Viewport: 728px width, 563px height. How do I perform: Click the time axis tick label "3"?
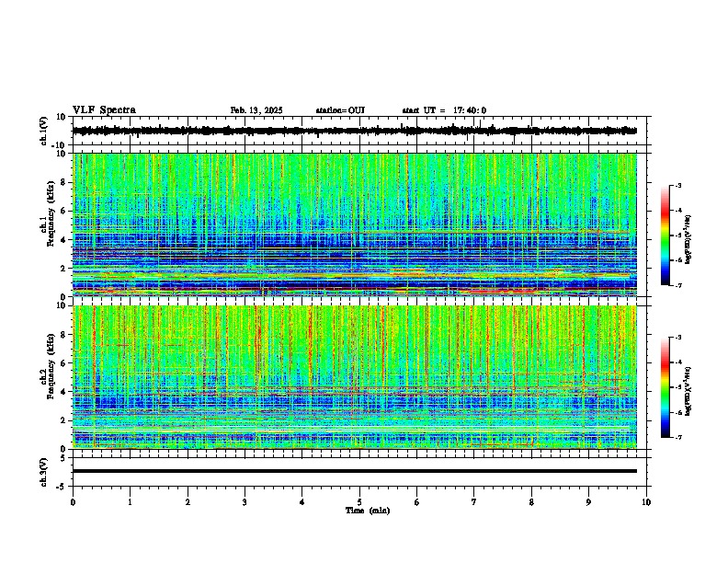pos(245,501)
